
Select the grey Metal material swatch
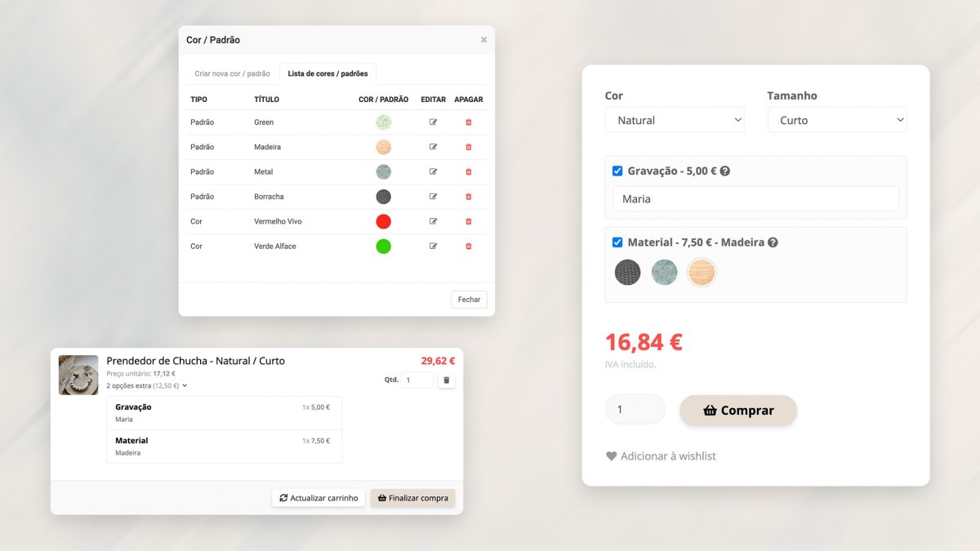point(665,273)
